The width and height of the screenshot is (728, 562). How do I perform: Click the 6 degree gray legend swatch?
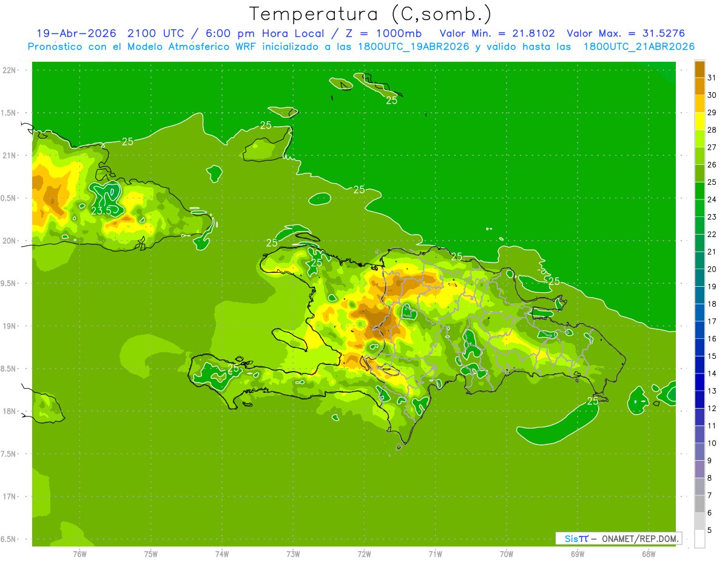pyautogui.click(x=699, y=504)
